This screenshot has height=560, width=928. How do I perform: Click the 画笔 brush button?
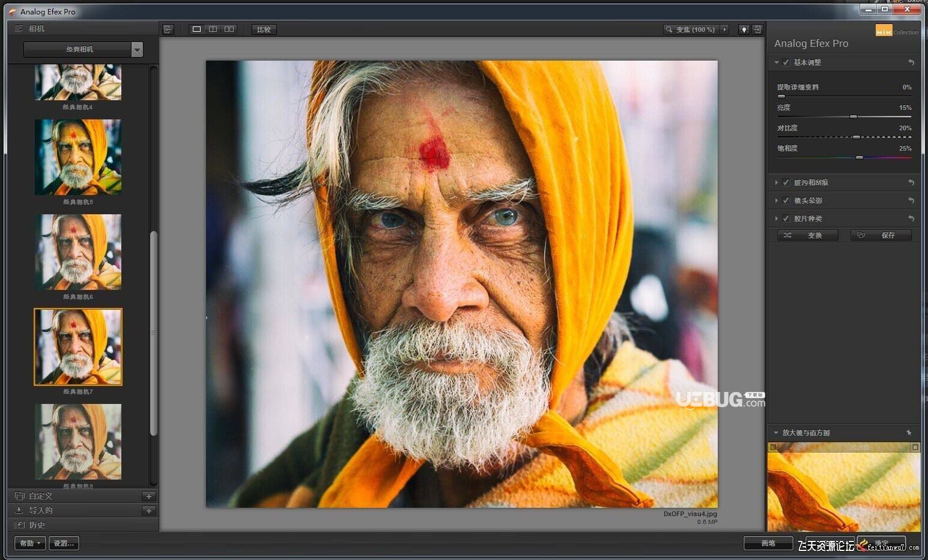click(x=768, y=543)
